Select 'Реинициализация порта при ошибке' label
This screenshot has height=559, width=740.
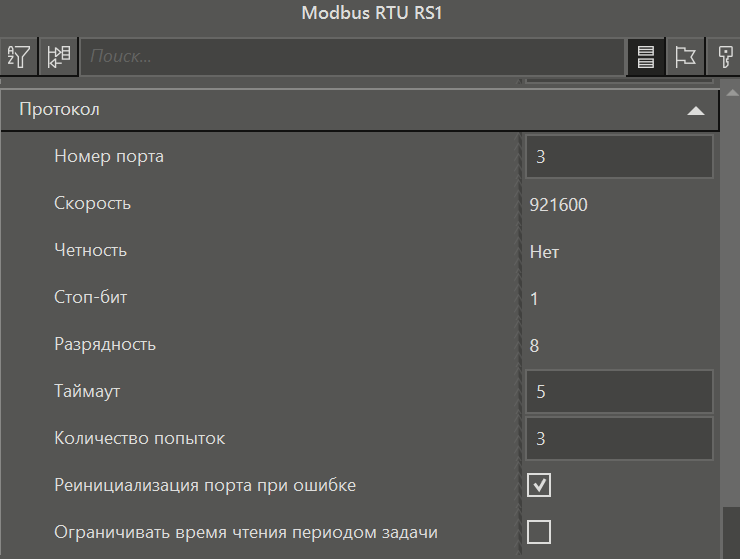pos(205,485)
